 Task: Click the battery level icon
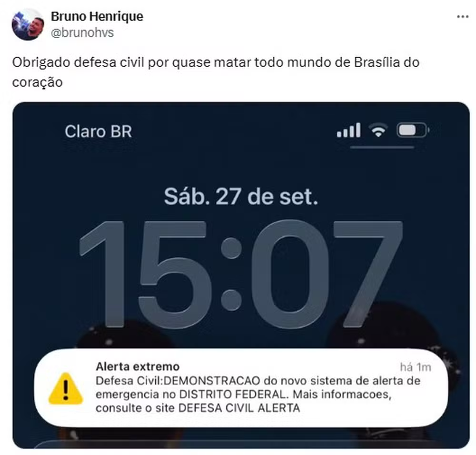[x=413, y=131]
